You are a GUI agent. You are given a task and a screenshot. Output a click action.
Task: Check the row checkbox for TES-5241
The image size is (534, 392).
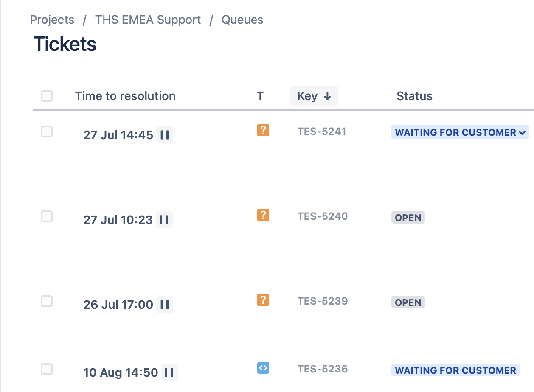tap(47, 132)
